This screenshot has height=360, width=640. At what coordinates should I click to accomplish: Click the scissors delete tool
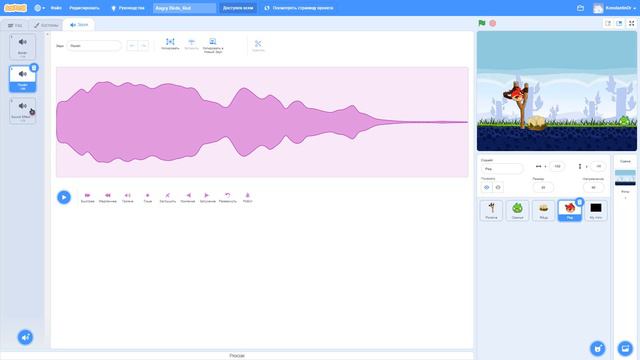tap(258, 45)
